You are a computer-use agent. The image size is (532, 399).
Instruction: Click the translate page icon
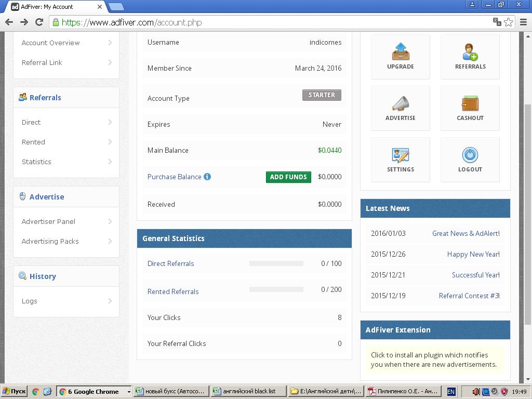click(x=497, y=22)
